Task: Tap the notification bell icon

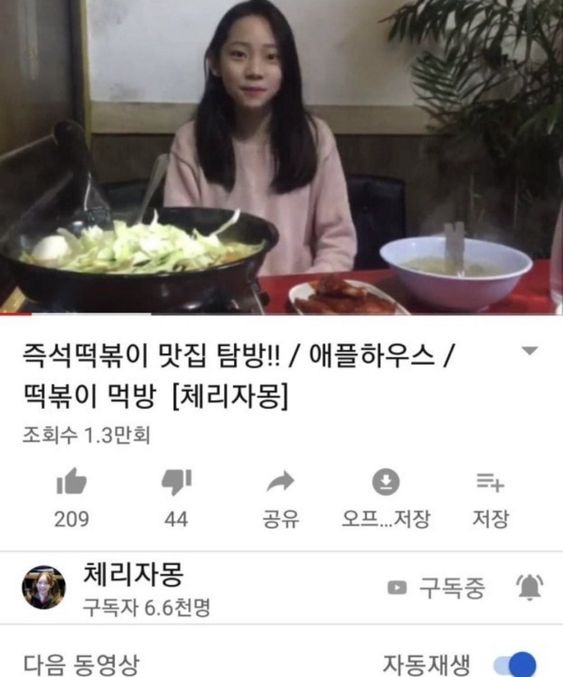Action: click(x=530, y=587)
